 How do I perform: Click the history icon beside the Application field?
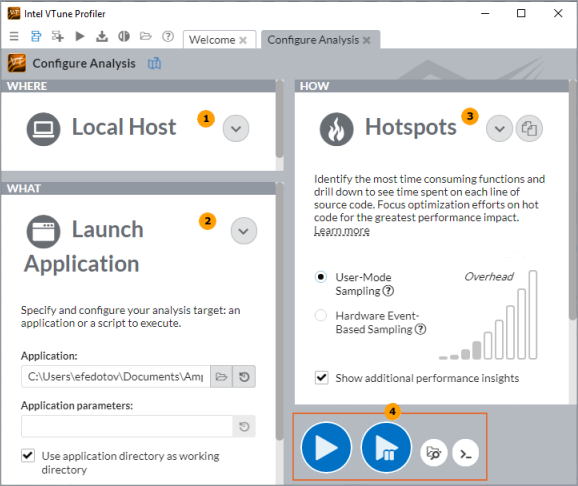click(x=244, y=376)
